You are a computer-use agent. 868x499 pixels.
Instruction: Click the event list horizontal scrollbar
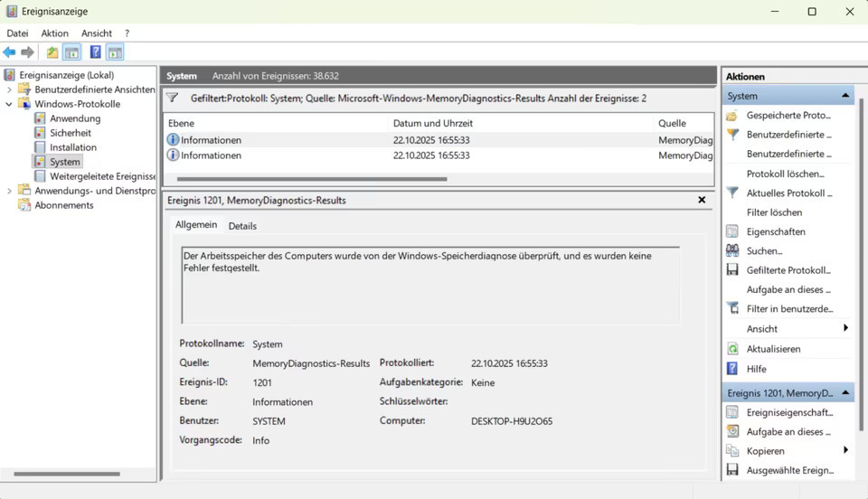pos(307,179)
